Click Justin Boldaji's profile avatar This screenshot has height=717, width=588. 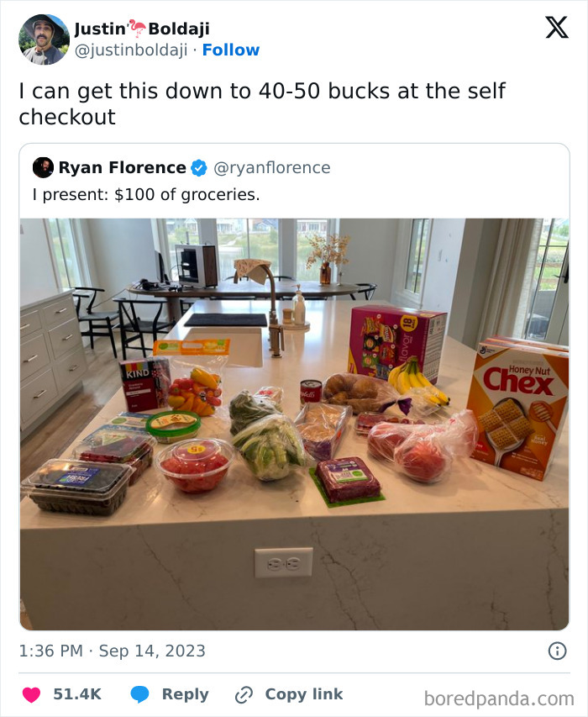[x=44, y=38]
